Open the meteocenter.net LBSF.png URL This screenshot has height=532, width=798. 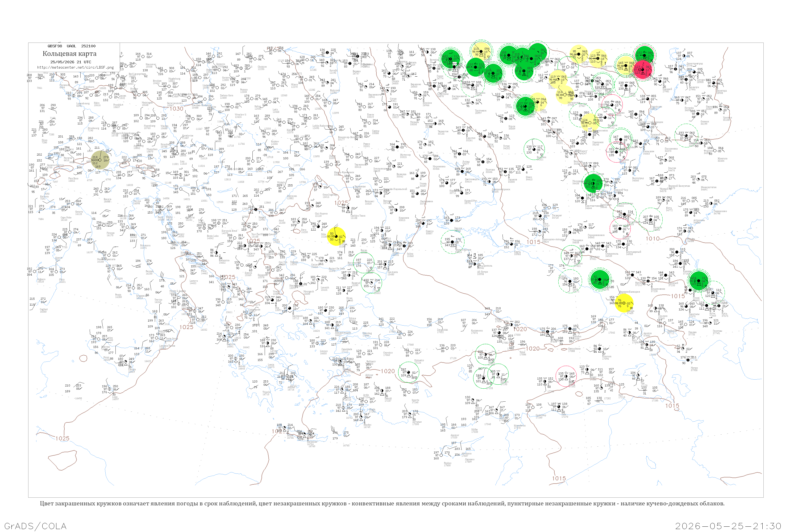tap(75, 67)
